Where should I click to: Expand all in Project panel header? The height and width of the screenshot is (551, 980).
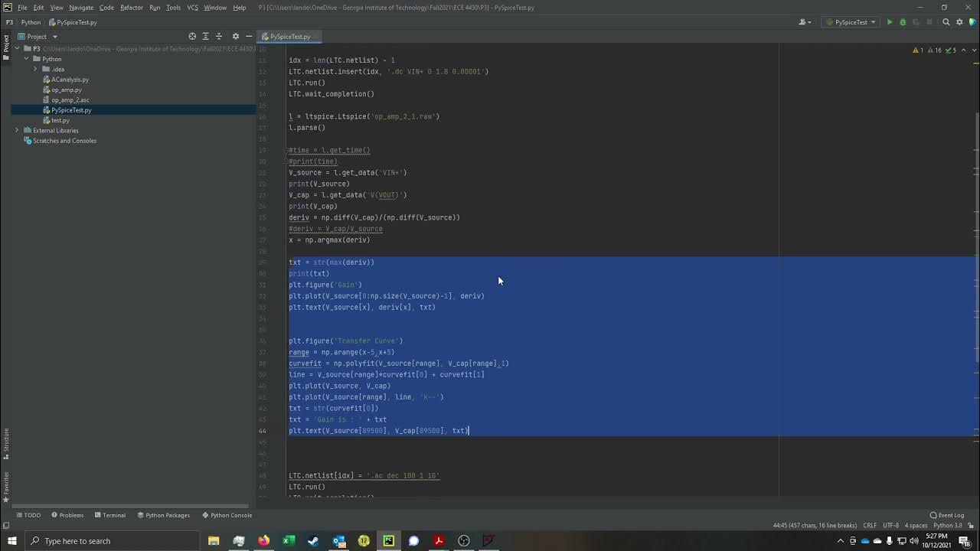point(205,36)
